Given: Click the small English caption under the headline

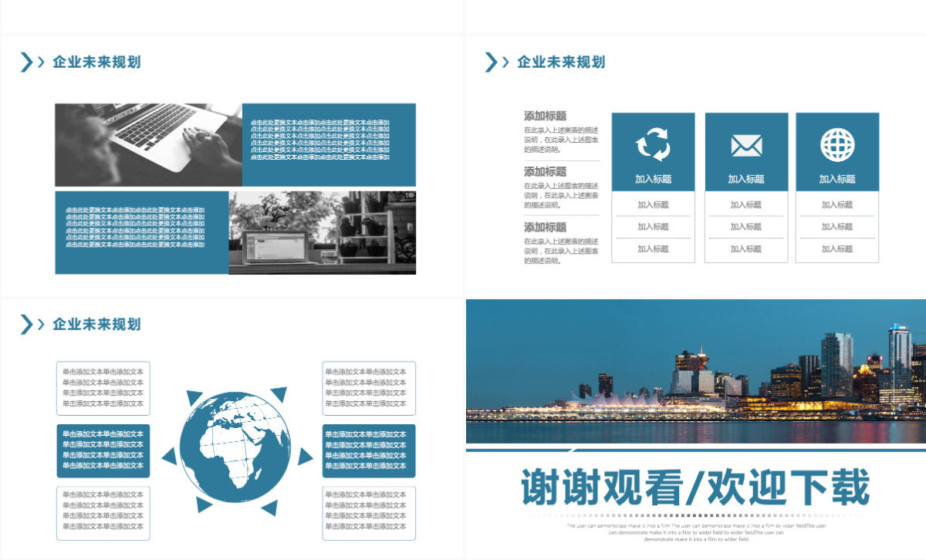Looking at the screenshot, I should pos(696,532).
